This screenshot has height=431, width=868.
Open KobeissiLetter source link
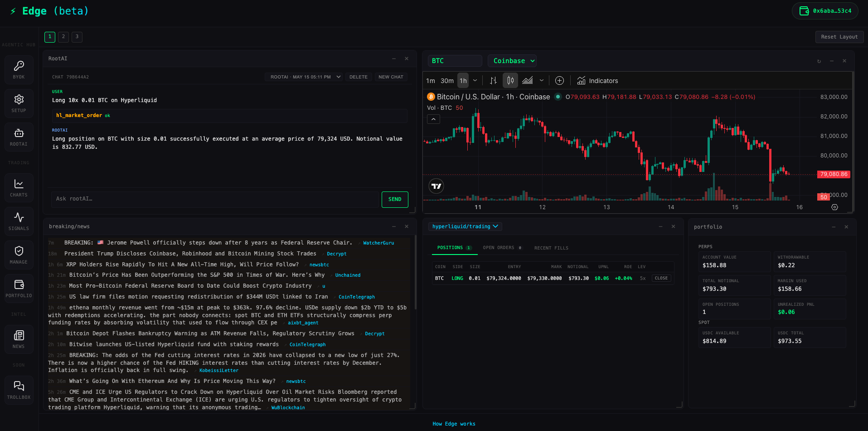point(219,371)
